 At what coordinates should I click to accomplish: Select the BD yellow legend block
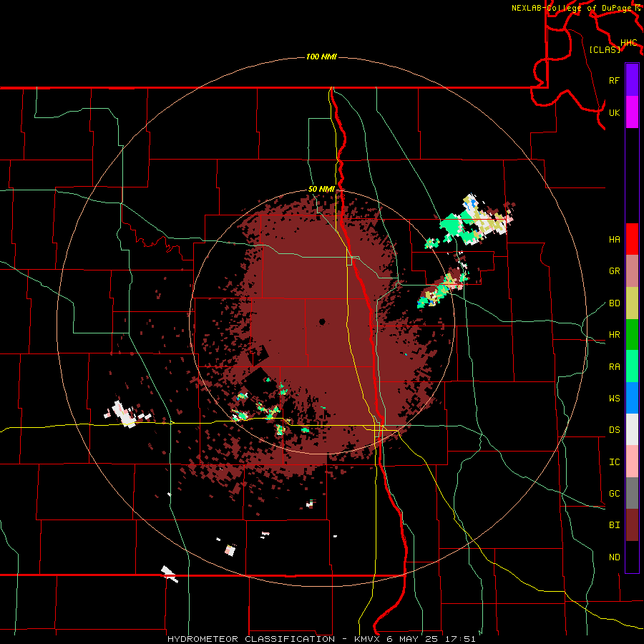(632, 303)
